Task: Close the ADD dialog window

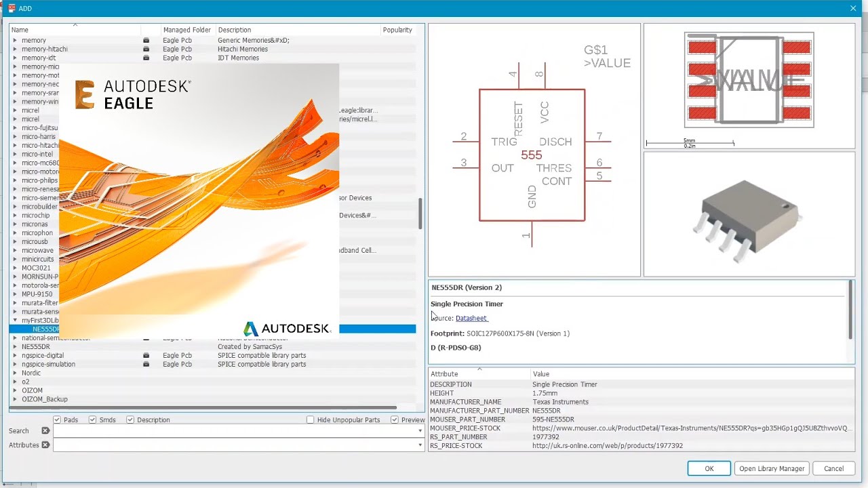Action: tap(853, 8)
